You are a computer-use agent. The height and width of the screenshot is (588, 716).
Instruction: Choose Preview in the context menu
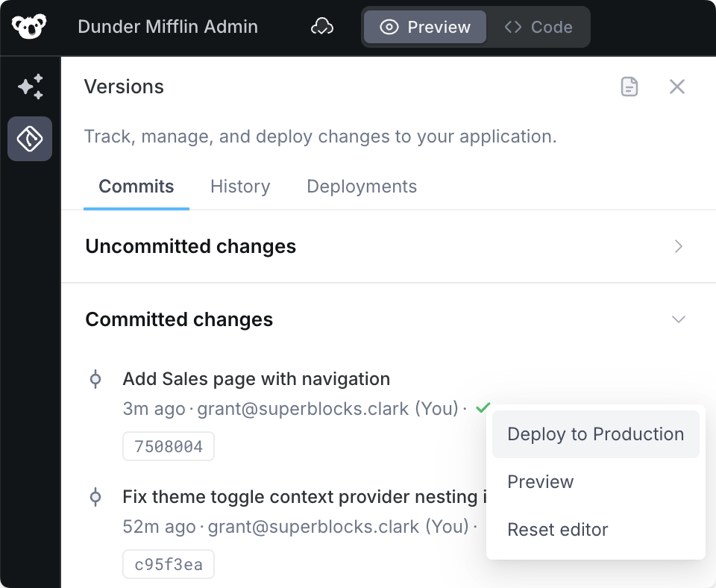(541, 482)
